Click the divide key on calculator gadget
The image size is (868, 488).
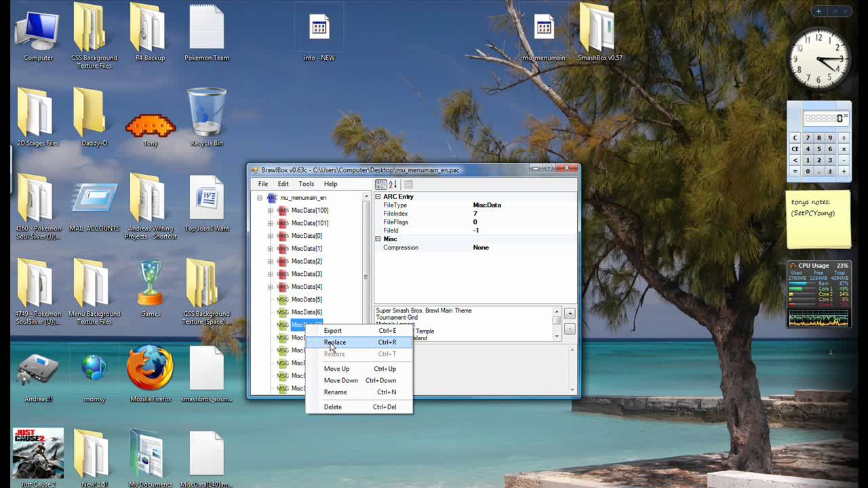pos(844,138)
